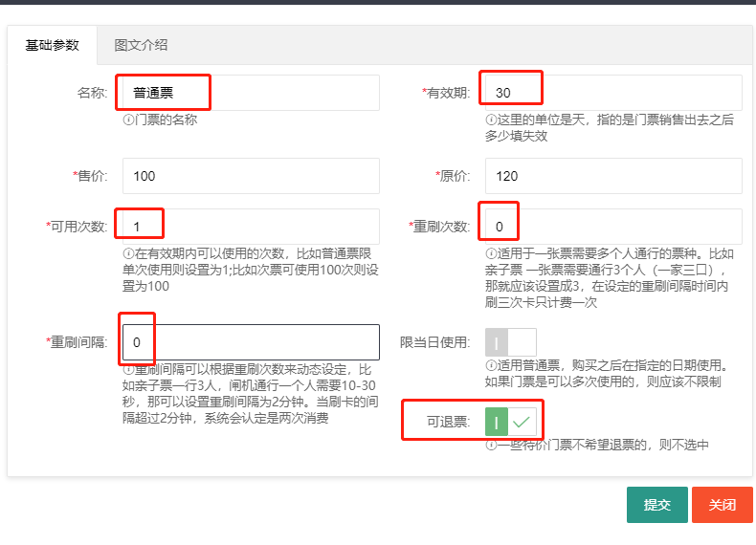Screen dimensions: 756x545
Task: Enable the 限当日使用 toggle switch
Action: coord(511,342)
